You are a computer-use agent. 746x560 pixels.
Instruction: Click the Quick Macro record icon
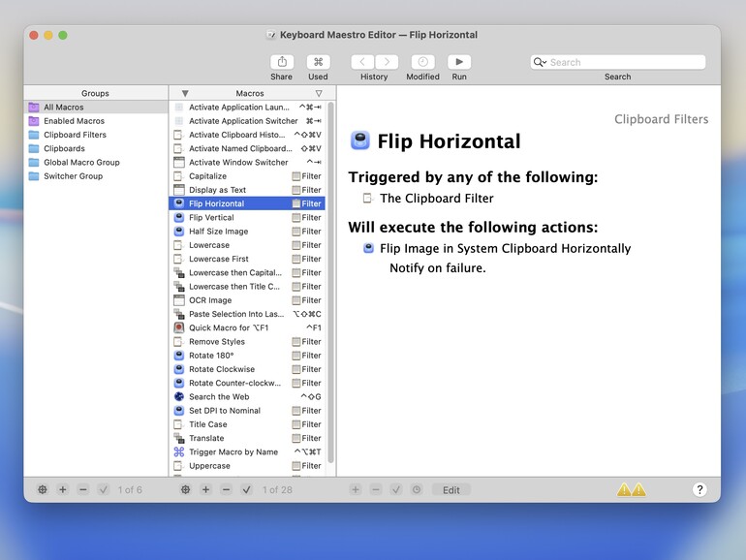179,327
